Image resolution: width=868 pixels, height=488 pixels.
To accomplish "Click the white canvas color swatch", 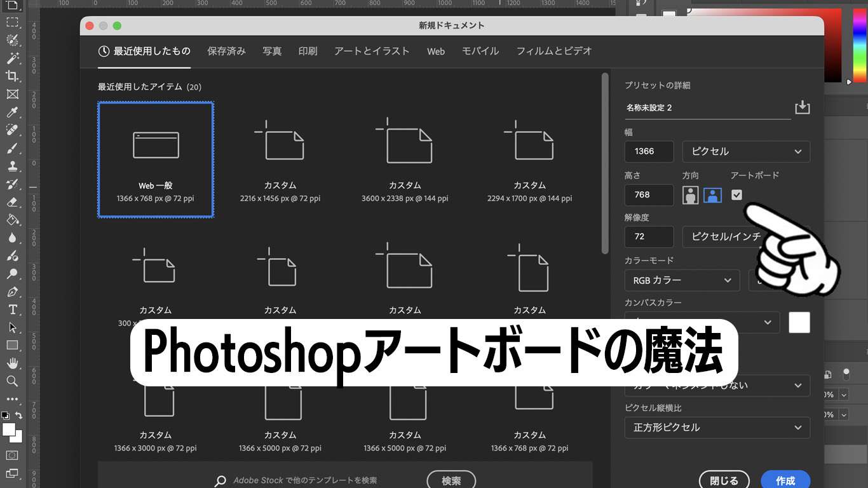I will click(x=799, y=322).
